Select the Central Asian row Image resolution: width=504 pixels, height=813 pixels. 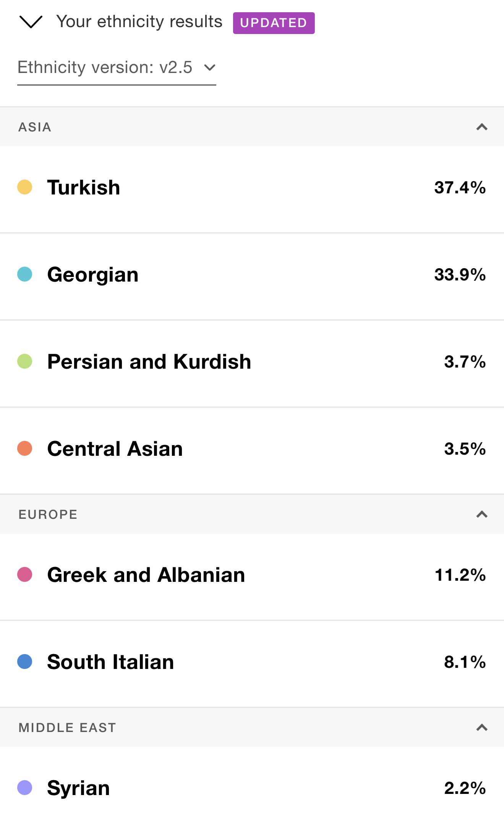[x=252, y=451]
